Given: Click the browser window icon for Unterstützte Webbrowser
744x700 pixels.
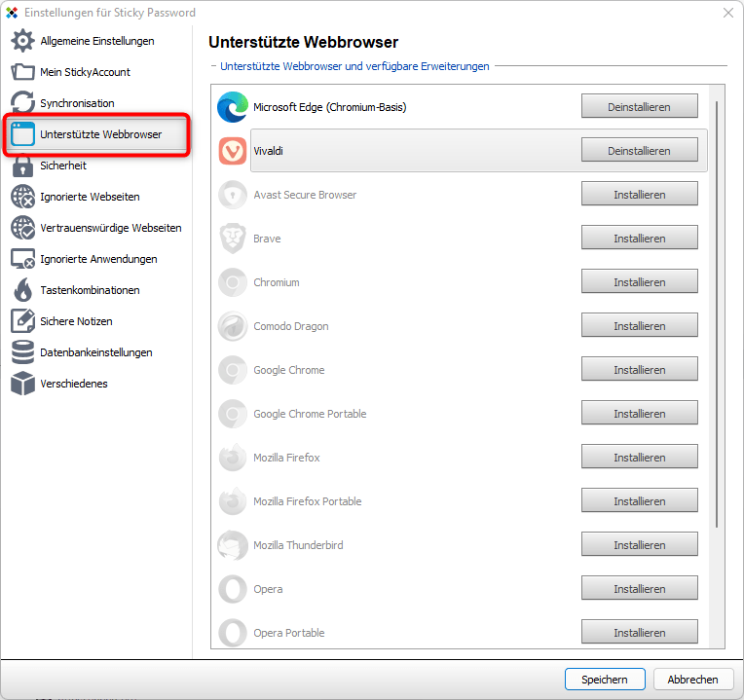Looking at the screenshot, I should click(22, 134).
